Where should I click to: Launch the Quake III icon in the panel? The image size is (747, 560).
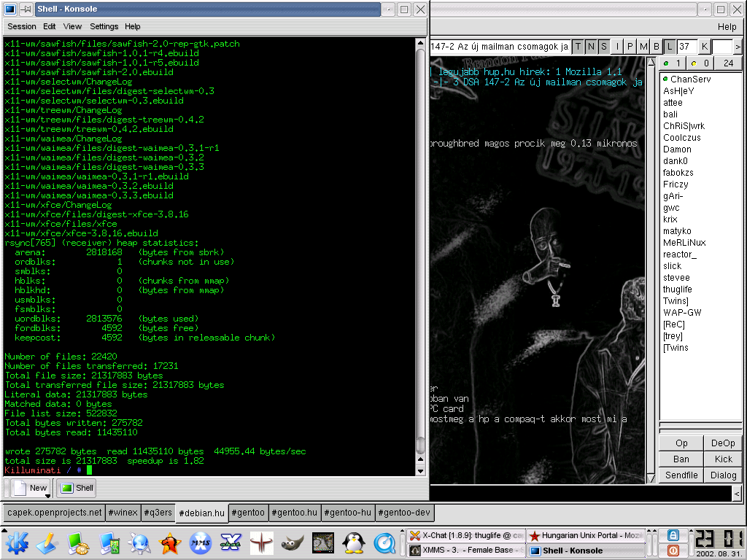[x=262, y=542]
